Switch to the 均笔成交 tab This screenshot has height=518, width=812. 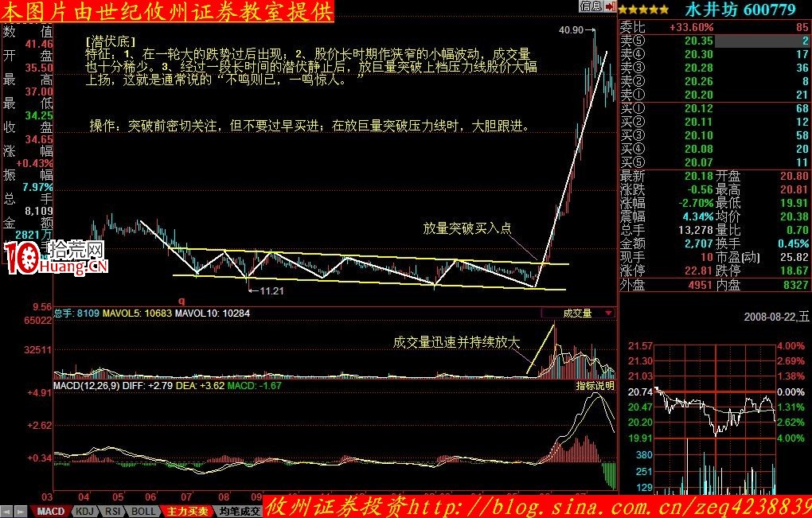click(237, 512)
